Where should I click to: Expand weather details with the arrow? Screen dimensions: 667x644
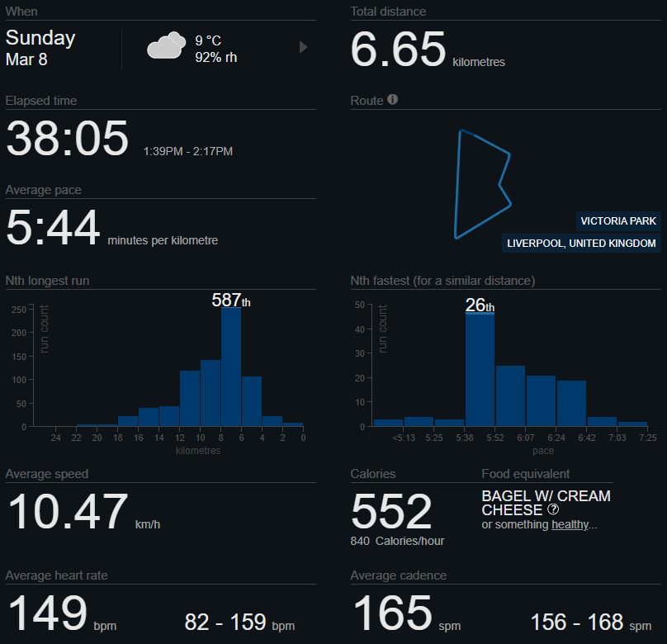click(x=303, y=47)
